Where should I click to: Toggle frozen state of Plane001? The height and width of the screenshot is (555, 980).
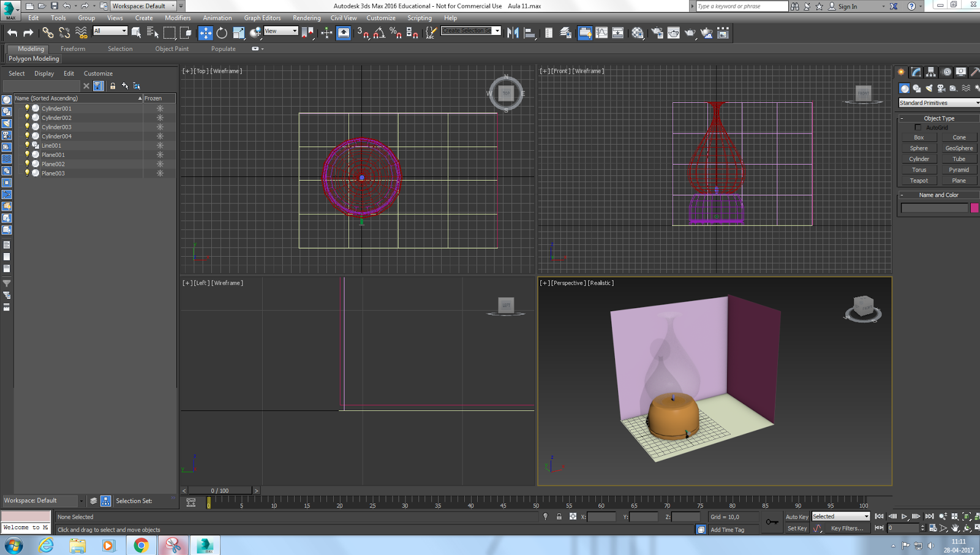coord(160,155)
